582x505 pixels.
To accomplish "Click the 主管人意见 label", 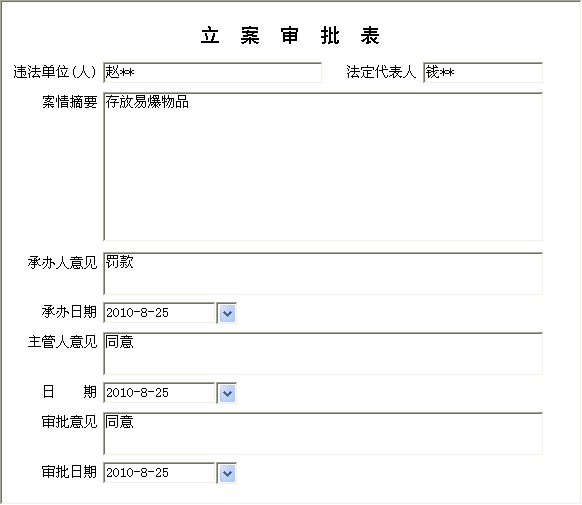I will [62, 342].
